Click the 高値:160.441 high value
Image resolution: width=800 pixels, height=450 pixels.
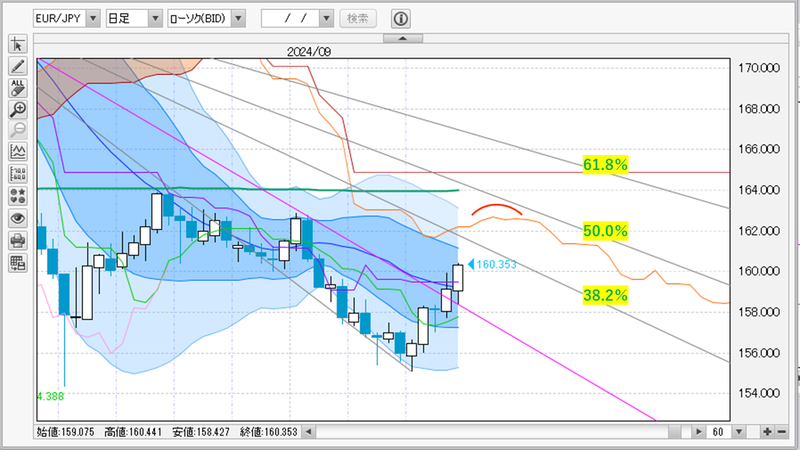(133, 432)
